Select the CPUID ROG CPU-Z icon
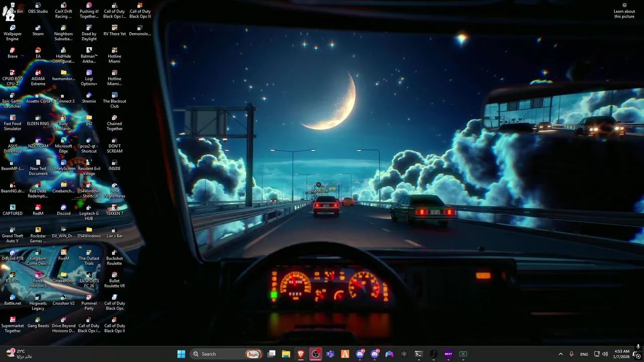Screen dimensions: 644x362 coord(13,78)
